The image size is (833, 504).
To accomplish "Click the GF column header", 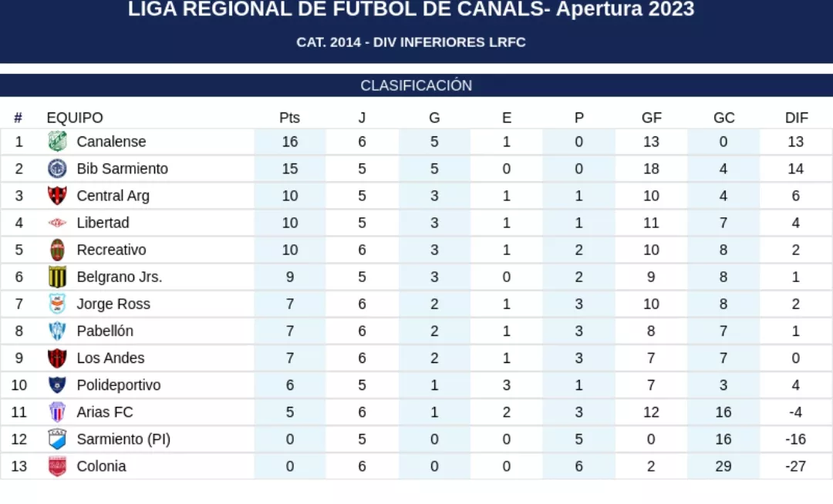I will click(x=651, y=118).
